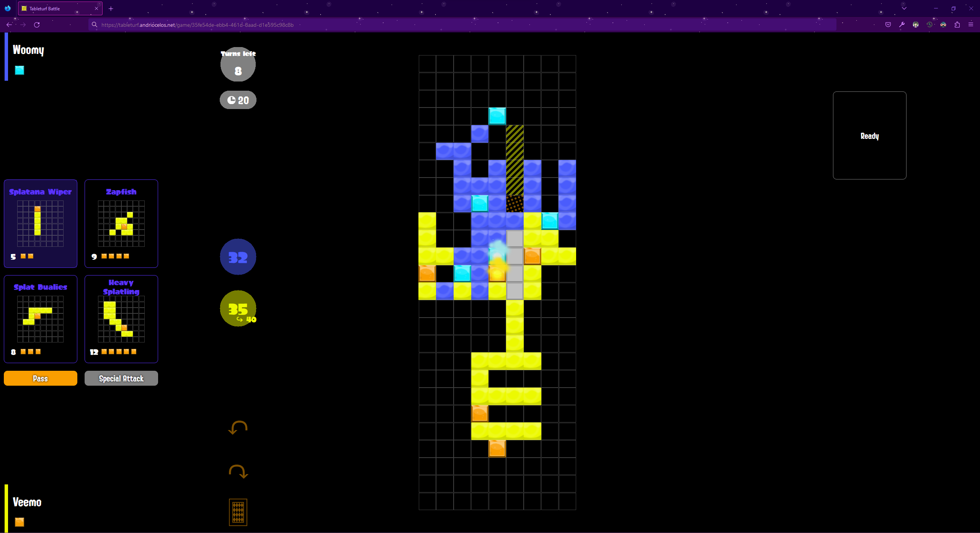The width and height of the screenshot is (980, 533).
Task: Select the Splatana Wiper card
Action: click(x=41, y=223)
